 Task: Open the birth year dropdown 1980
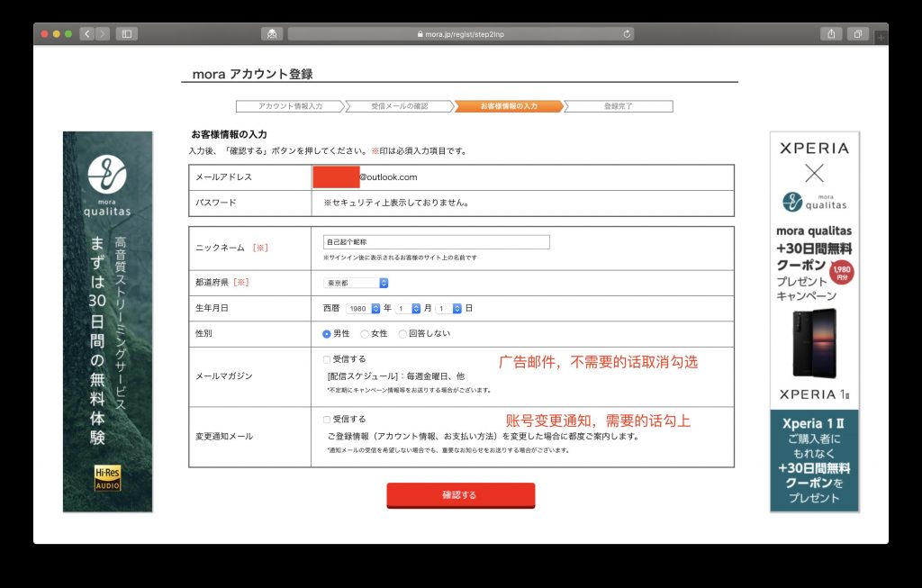[x=363, y=308]
